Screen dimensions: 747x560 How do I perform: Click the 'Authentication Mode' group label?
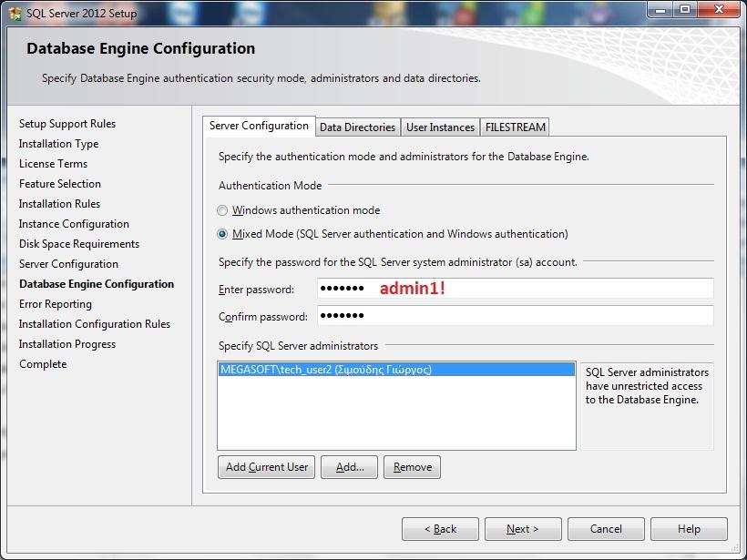tap(271, 185)
